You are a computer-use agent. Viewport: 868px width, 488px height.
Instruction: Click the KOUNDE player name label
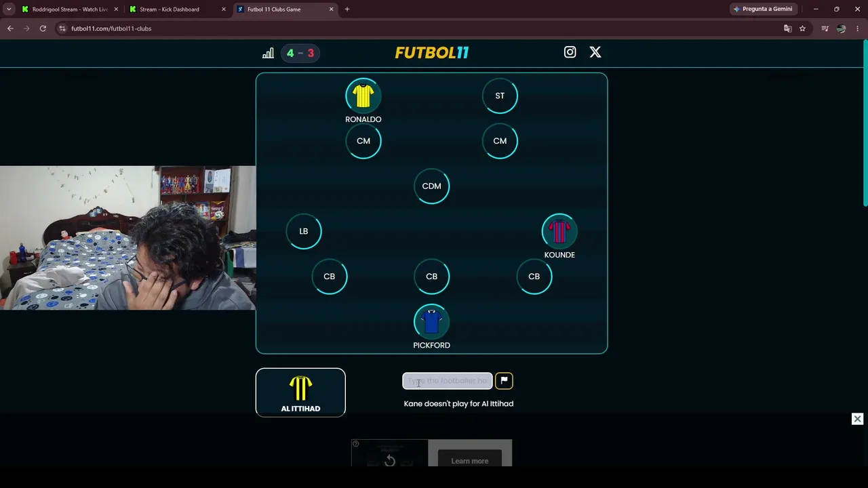[x=559, y=255]
